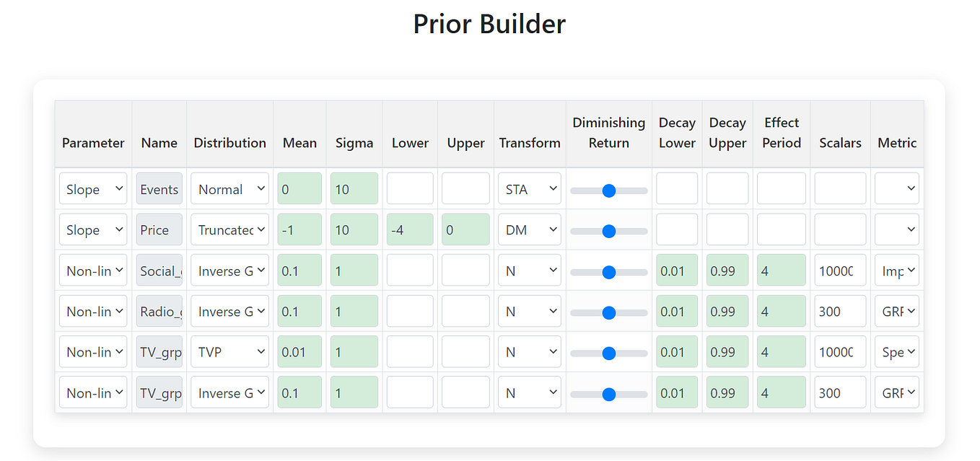980x461 pixels.
Task: Click the Lower field containing -4
Action: point(410,229)
